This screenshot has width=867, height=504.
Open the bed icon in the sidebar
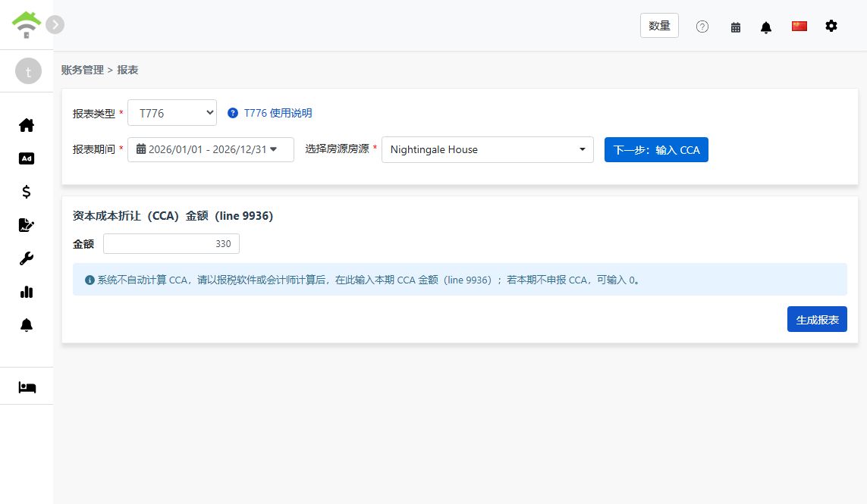[x=27, y=387]
